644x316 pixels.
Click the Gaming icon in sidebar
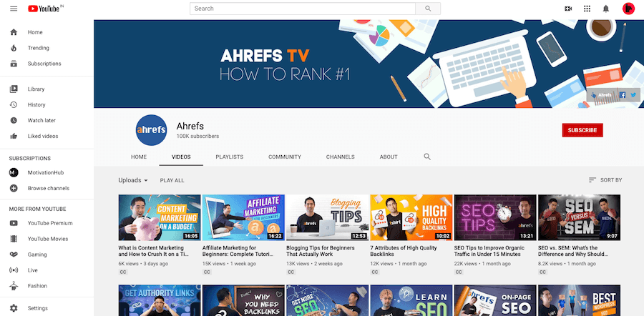[x=14, y=255]
